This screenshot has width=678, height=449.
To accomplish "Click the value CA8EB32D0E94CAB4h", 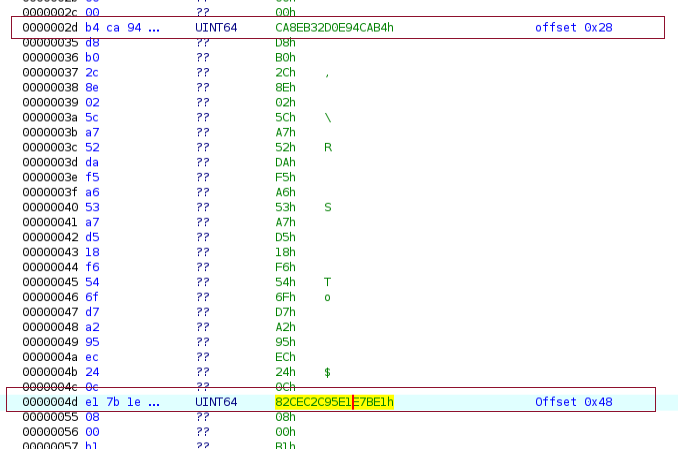I will click(x=334, y=28).
